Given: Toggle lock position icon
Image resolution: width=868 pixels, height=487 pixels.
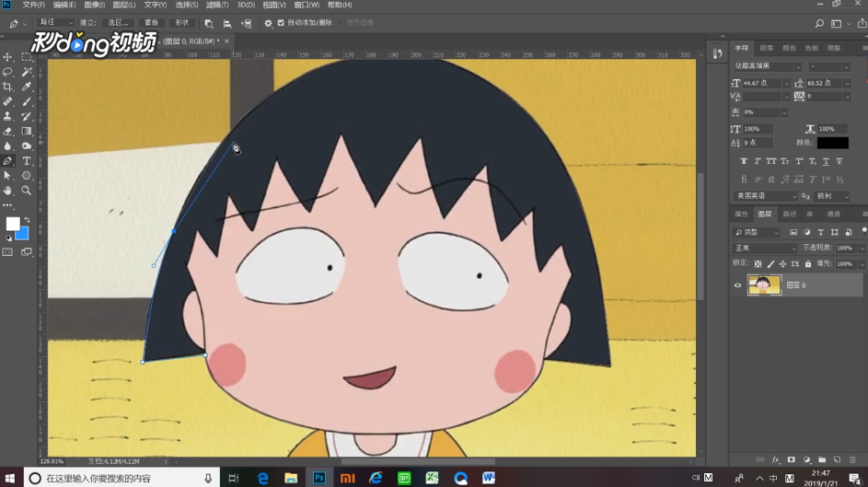Looking at the screenshot, I should [782, 264].
